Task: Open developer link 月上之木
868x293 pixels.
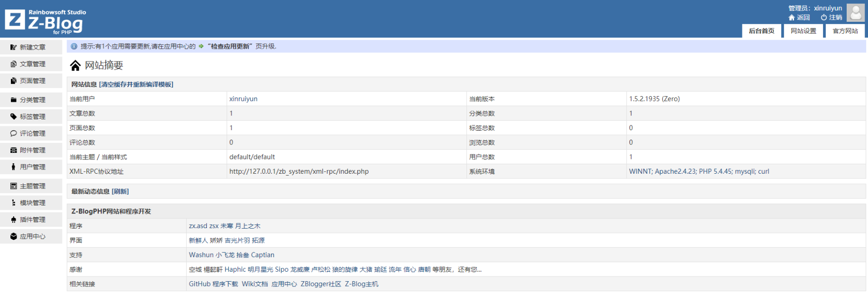Action: [x=248, y=226]
